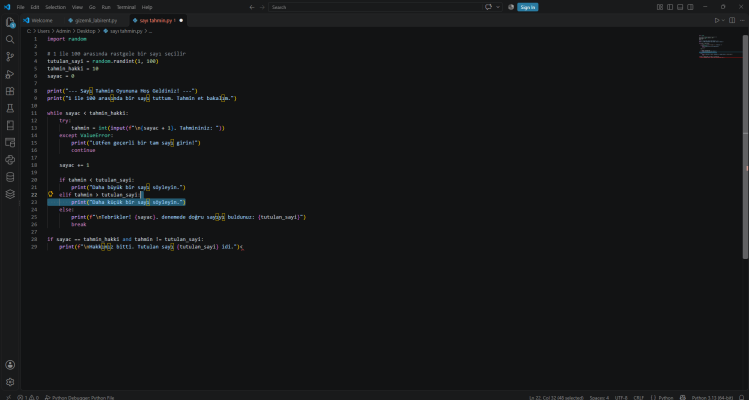The image size is (749, 400).
Task: Open the Run menu
Action: point(106,7)
